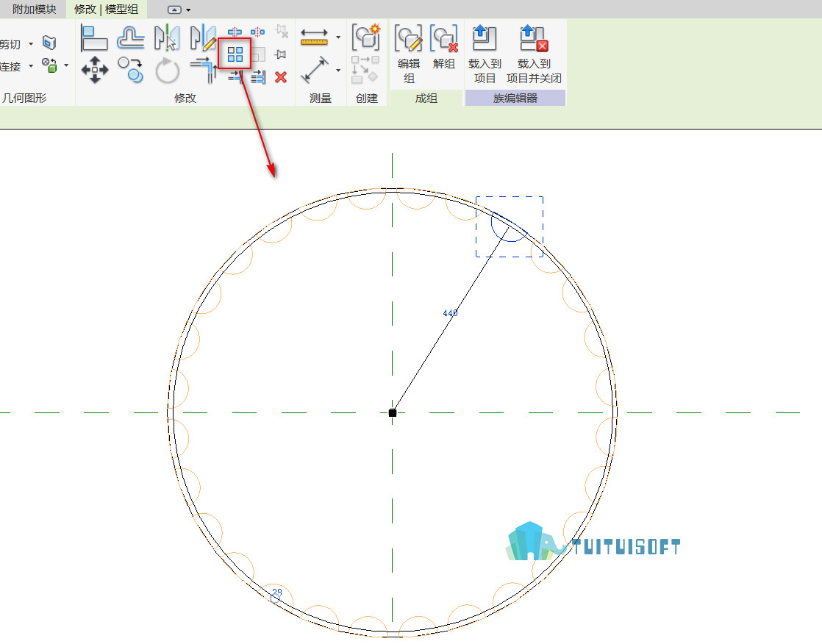Choose Mirror - Pick Axis tool
Viewport: 822px width, 644px height.
[x=167, y=37]
